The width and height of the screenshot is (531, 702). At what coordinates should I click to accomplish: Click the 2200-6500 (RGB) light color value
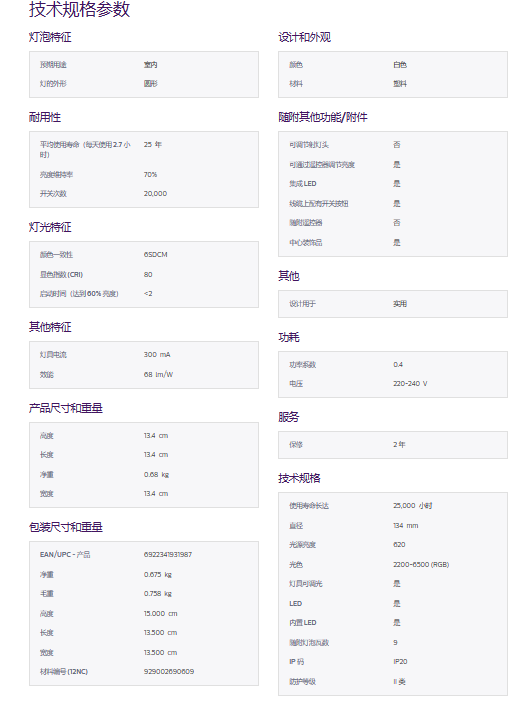421,564
